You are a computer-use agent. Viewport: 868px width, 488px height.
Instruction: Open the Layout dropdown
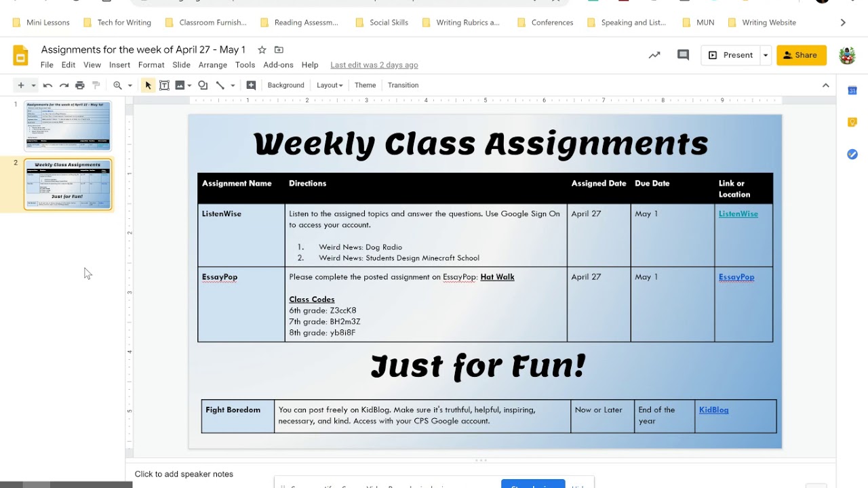[x=330, y=85]
